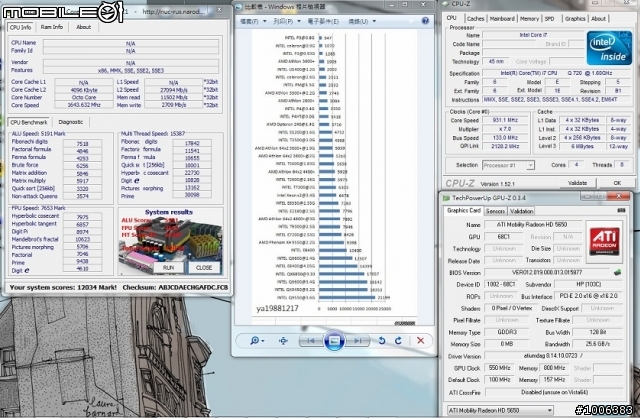The image size is (640, 418).
Task: Click BIOS Version field in GPU-Z
Action: coord(547,272)
